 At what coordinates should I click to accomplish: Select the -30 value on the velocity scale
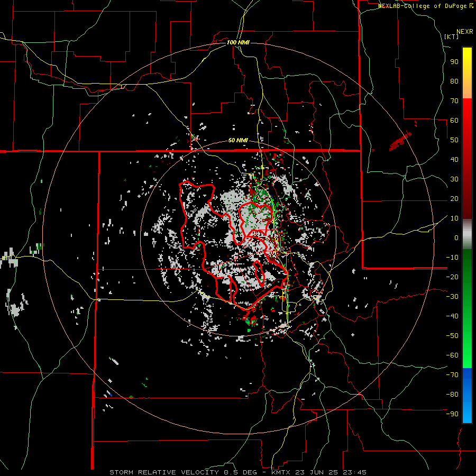452,297
